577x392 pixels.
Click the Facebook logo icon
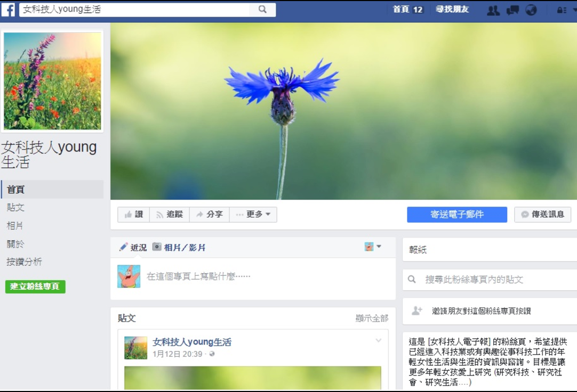[8, 10]
